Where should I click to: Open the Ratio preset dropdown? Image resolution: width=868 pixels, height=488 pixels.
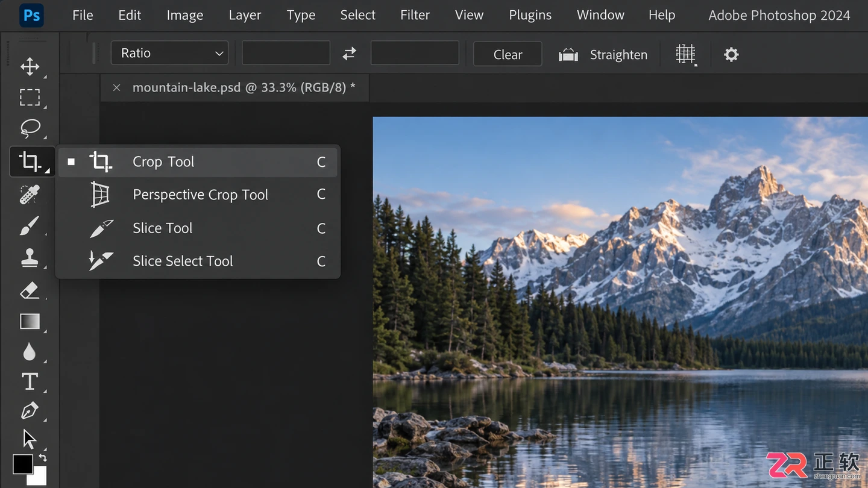tap(169, 53)
